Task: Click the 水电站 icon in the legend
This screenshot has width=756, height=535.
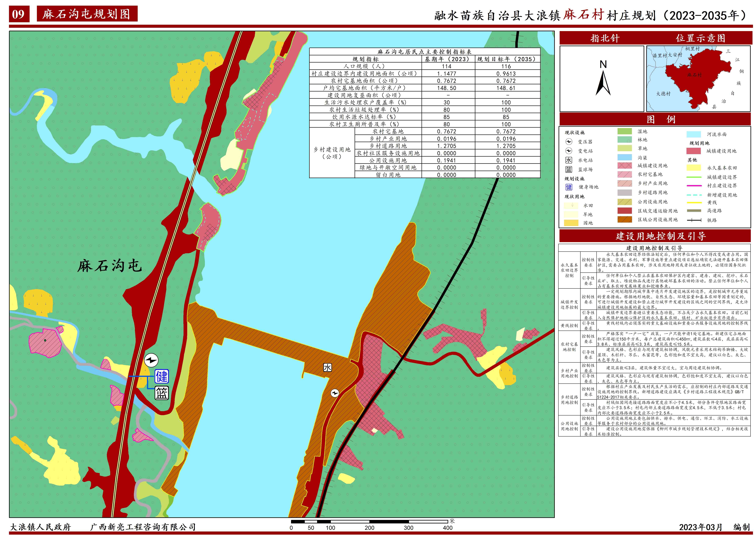Action: pyautogui.click(x=569, y=160)
